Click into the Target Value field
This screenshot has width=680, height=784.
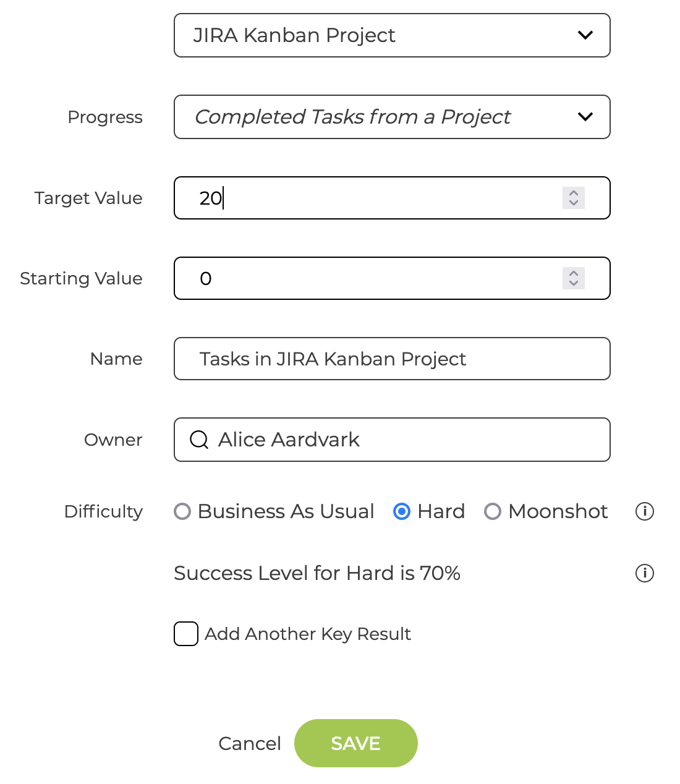(392, 198)
